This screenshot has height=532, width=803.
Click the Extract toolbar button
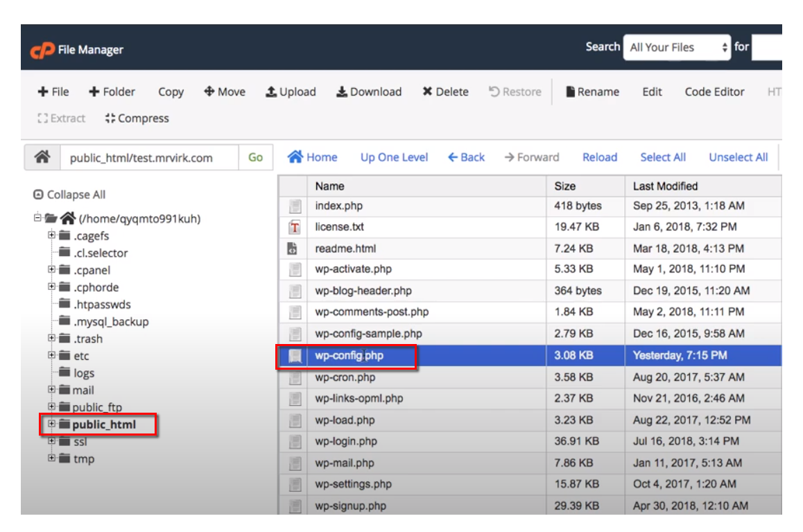click(x=62, y=119)
